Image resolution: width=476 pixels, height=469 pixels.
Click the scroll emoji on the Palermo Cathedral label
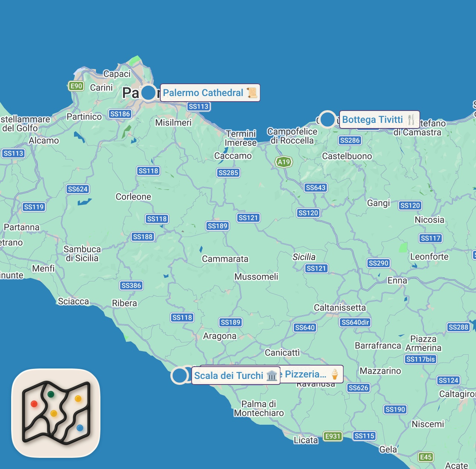tap(252, 93)
